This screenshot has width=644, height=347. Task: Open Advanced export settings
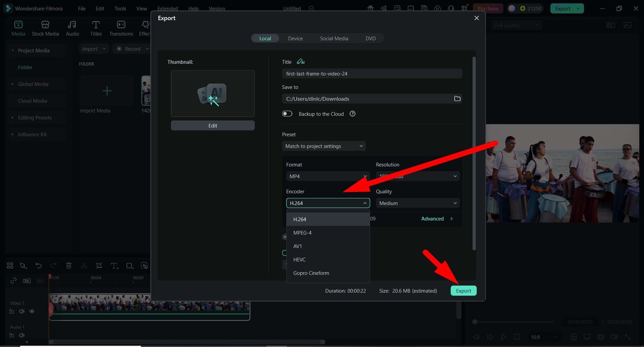click(437, 218)
